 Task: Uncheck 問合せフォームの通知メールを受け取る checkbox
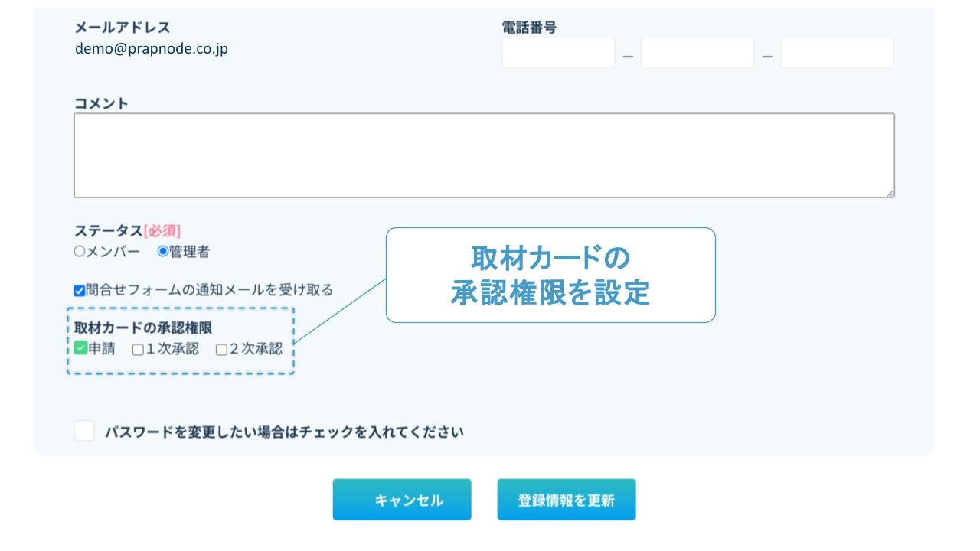coord(80,290)
